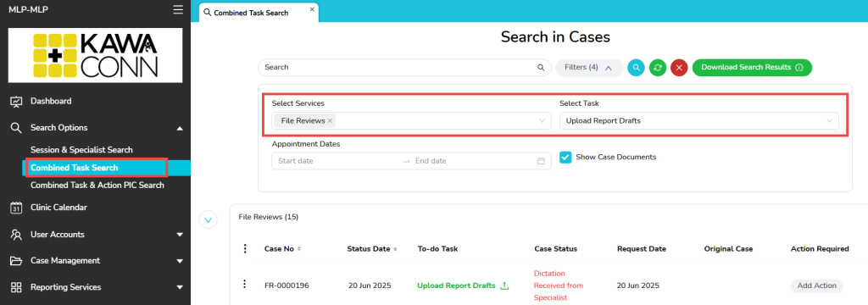Collapse results with the round blue chevron
This screenshot has width=868, height=305.
pyautogui.click(x=209, y=219)
